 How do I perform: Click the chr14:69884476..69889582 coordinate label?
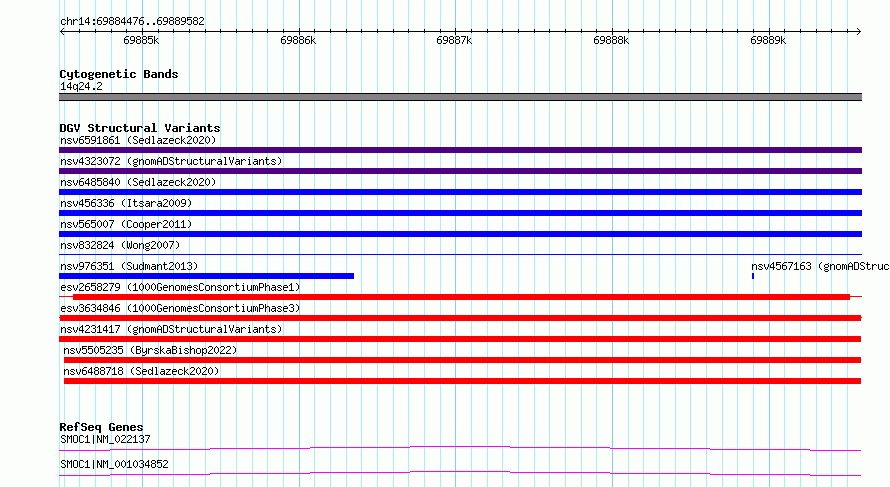(132, 21)
